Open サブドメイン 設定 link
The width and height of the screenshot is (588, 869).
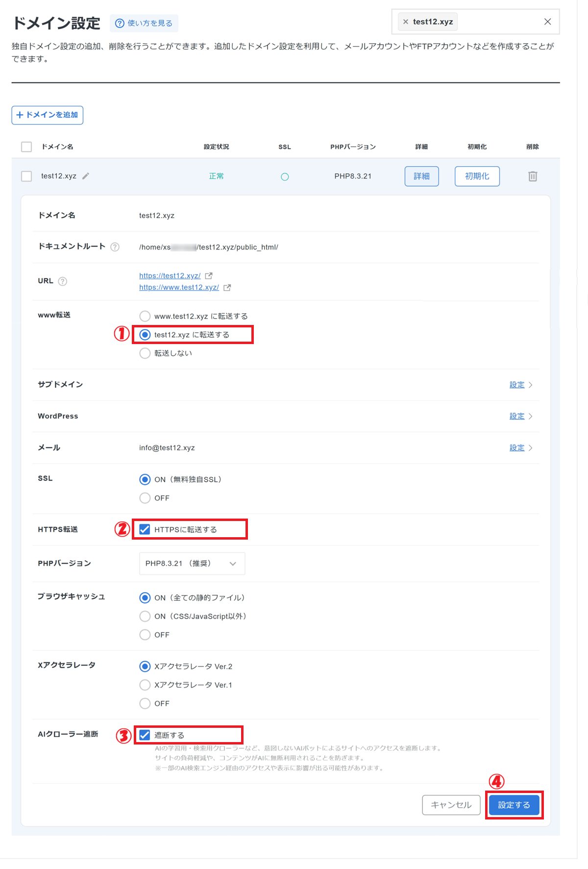click(x=517, y=385)
